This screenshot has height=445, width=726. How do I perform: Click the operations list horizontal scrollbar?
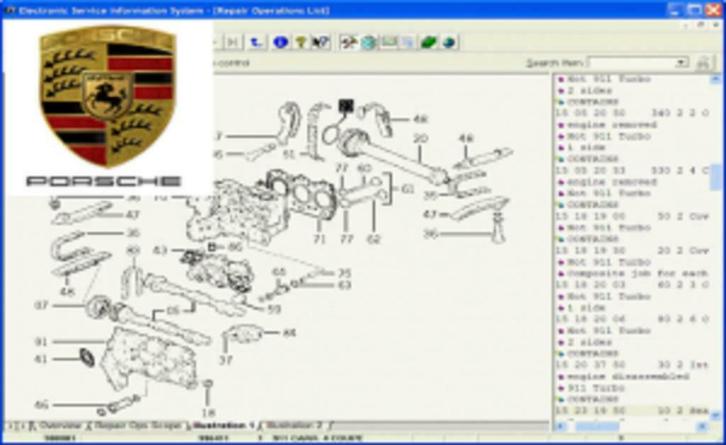pos(630,425)
